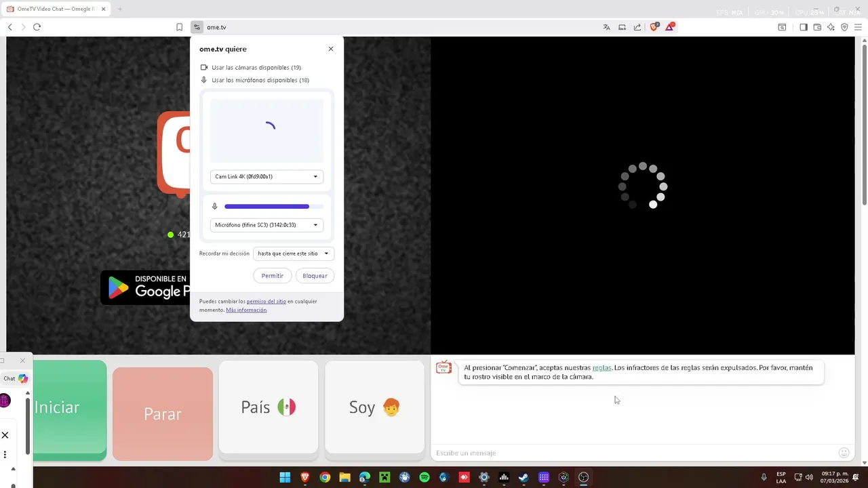
Task: Click the OmeTV logo beside chat notice
Action: (443, 368)
